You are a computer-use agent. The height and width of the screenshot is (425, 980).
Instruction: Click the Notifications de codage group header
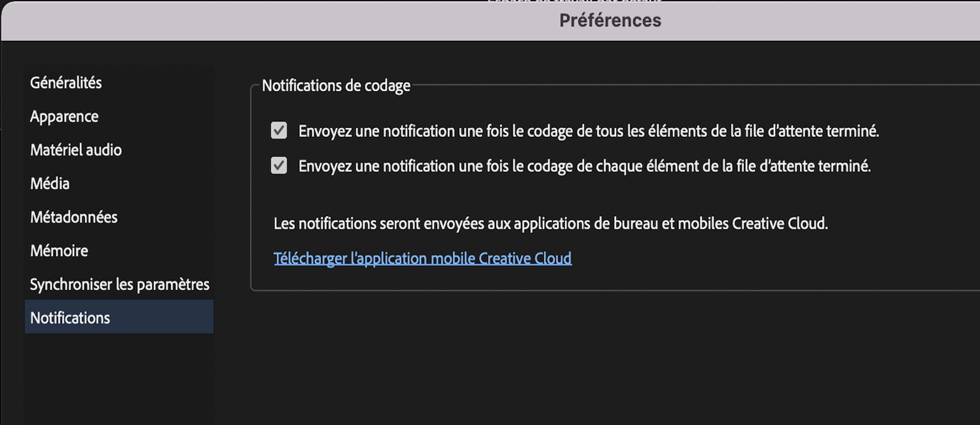(336, 85)
